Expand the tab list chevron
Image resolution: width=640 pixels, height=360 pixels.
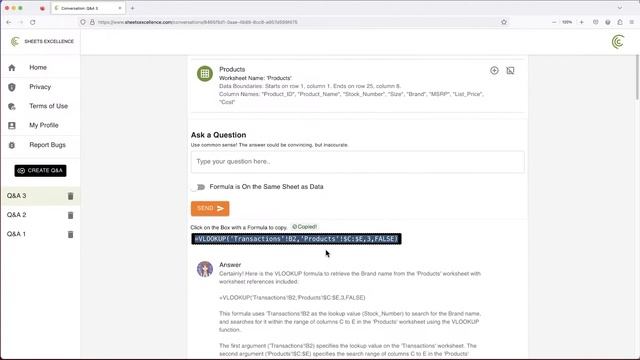click(620, 8)
